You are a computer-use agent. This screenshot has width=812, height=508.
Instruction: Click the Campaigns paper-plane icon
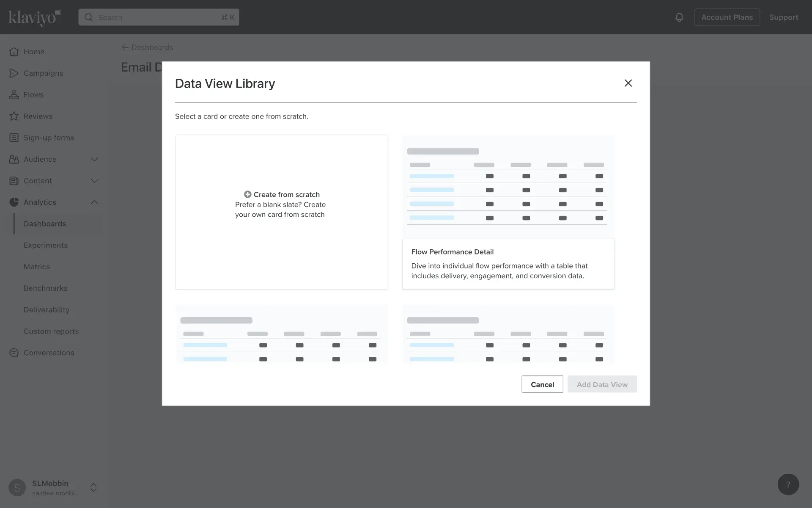click(14, 73)
